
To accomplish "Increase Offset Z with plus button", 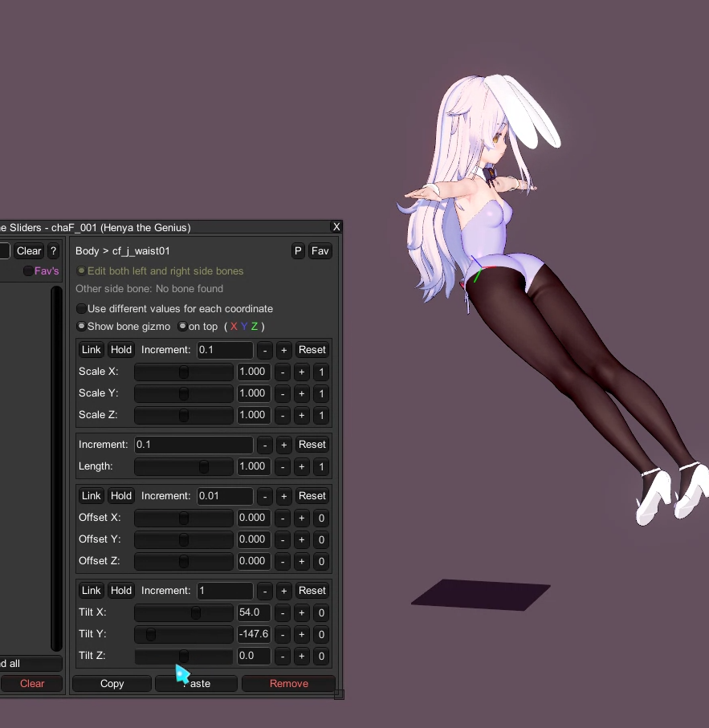I will tap(301, 561).
